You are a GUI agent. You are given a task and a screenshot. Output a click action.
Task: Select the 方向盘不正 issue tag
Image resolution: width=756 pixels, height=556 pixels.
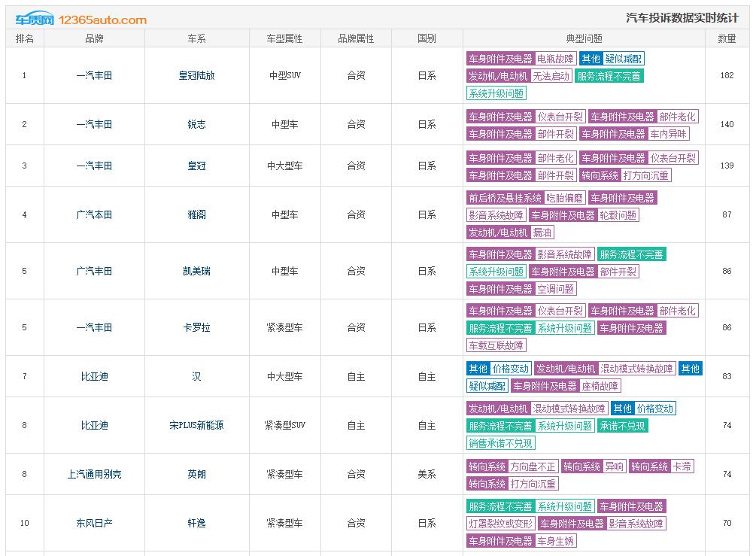point(533,466)
